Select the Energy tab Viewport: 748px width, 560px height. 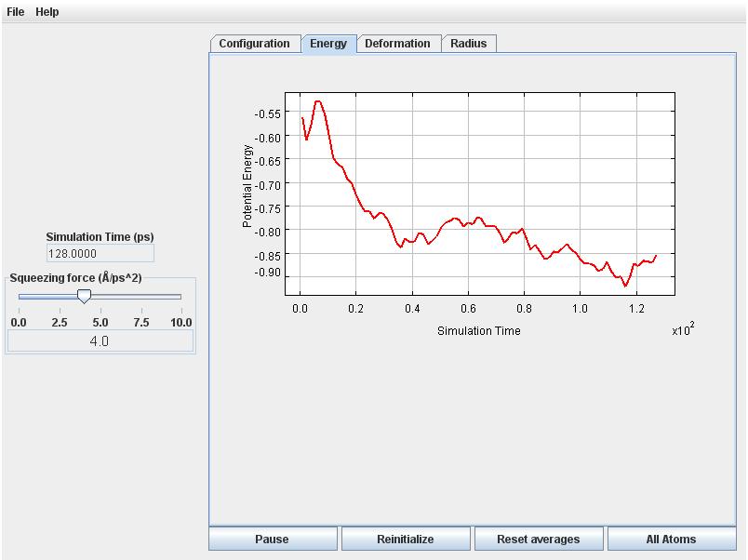pos(328,44)
